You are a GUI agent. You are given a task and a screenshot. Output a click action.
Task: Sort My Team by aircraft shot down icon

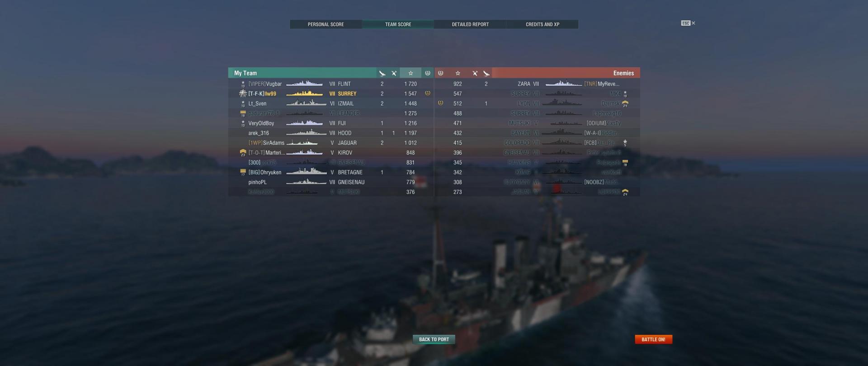[x=394, y=73]
